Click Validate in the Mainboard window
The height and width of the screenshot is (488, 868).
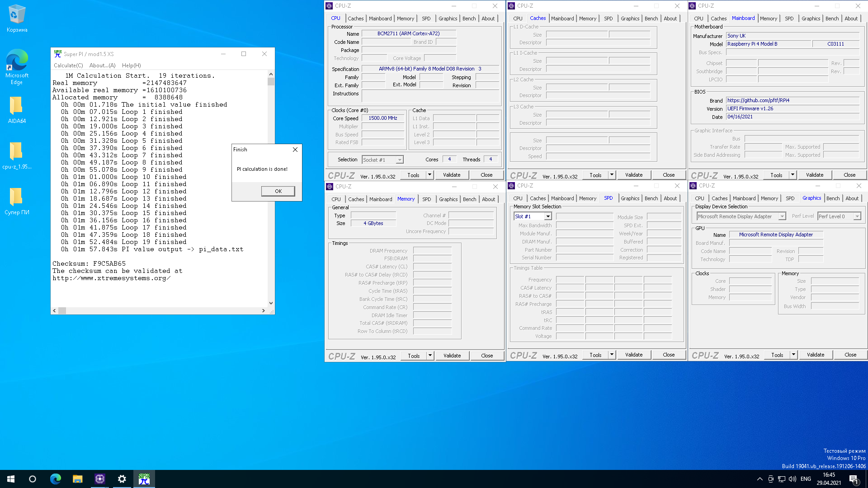[815, 175]
